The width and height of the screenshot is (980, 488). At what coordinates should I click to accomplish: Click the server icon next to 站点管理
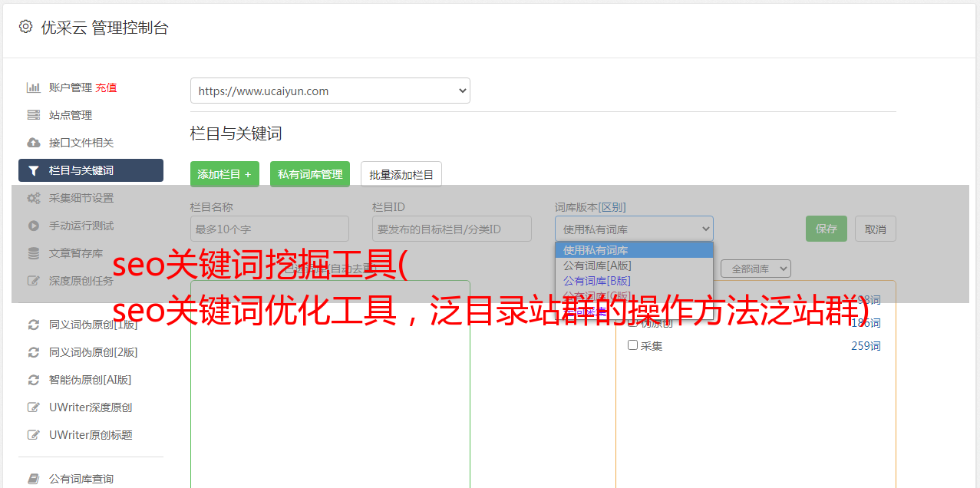click(x=34, y=115)
